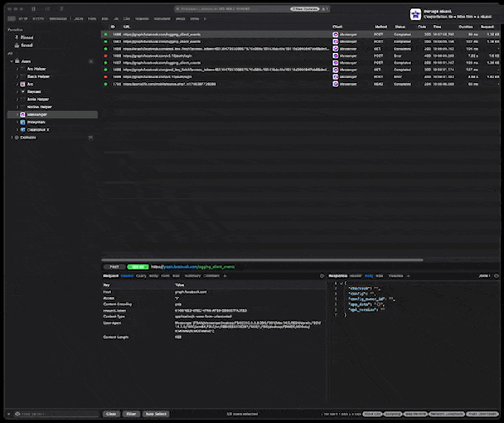Click the trash icon to clear sessions
The height and width of the screenshot is (423, 504).
[x=61, y=9]
